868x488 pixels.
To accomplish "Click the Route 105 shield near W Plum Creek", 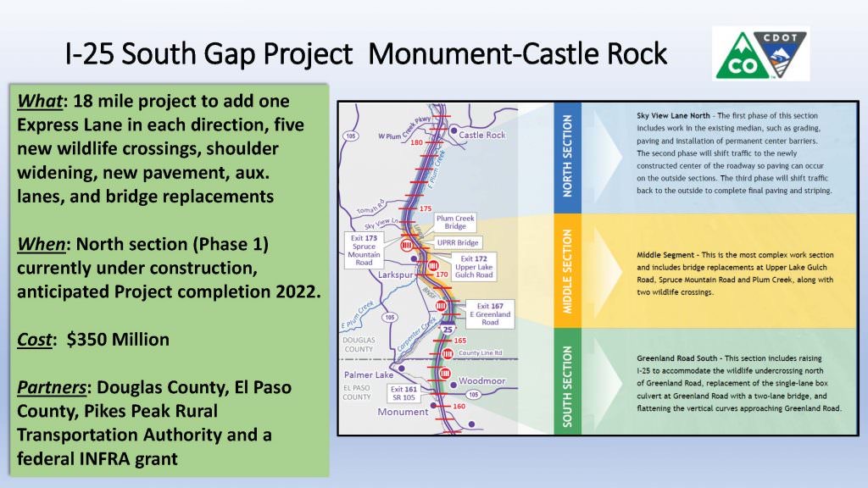I will [350, 136].
